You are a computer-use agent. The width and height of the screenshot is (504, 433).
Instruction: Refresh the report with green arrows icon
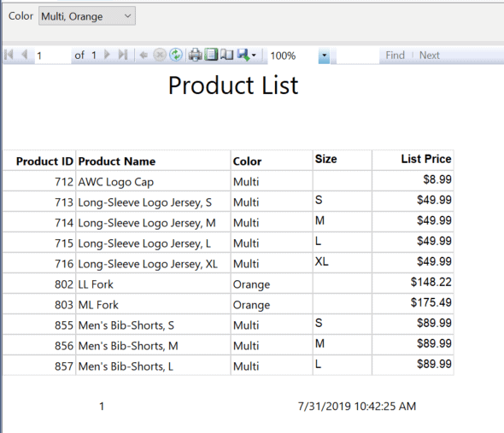point(176,55)
